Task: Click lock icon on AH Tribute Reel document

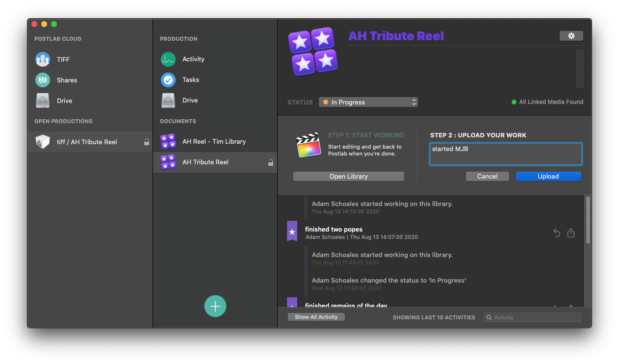Action: [271, 162]
